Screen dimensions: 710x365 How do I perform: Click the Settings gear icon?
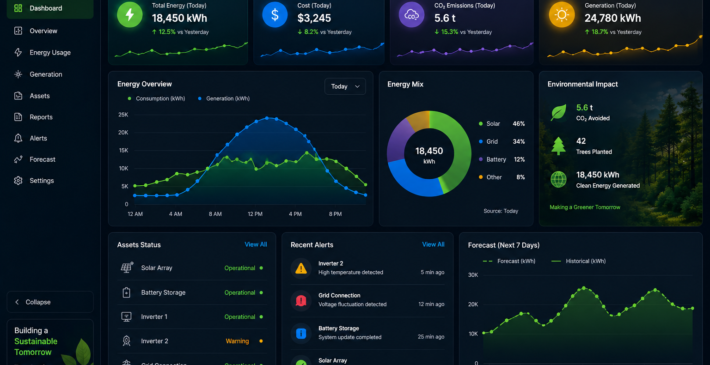18,181
